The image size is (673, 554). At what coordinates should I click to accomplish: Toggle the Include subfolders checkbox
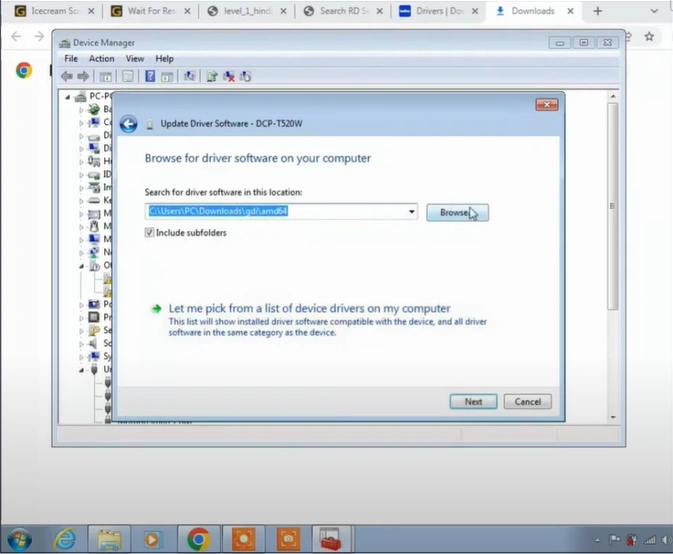tap(150, 233)
